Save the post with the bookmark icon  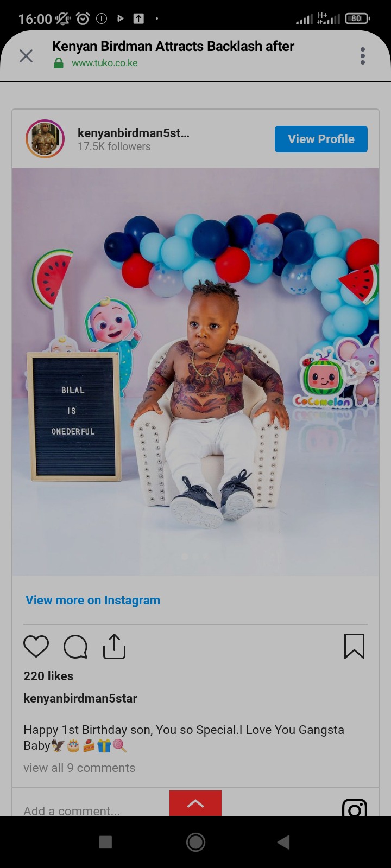coord(354,646)
